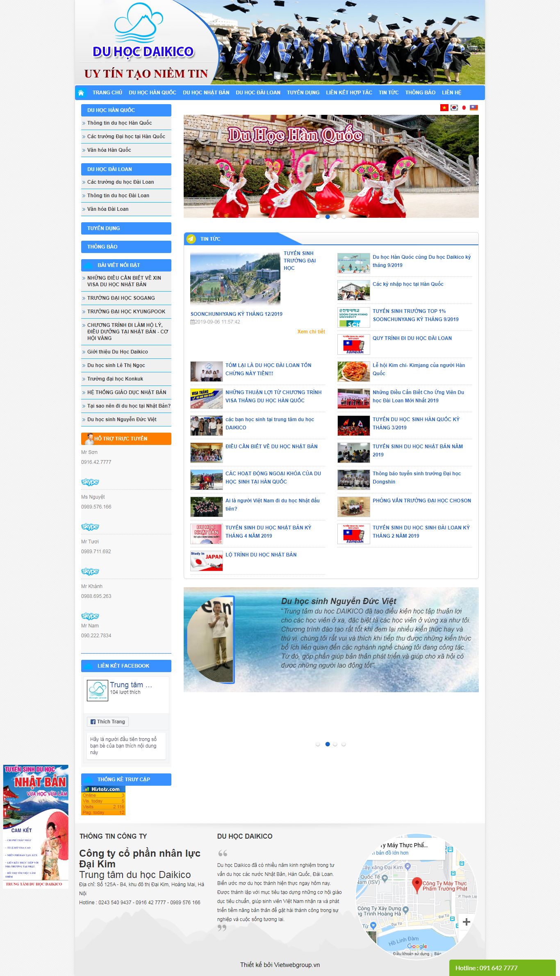Open Thông tin du học Hàn Quốc

coord(119,123)
